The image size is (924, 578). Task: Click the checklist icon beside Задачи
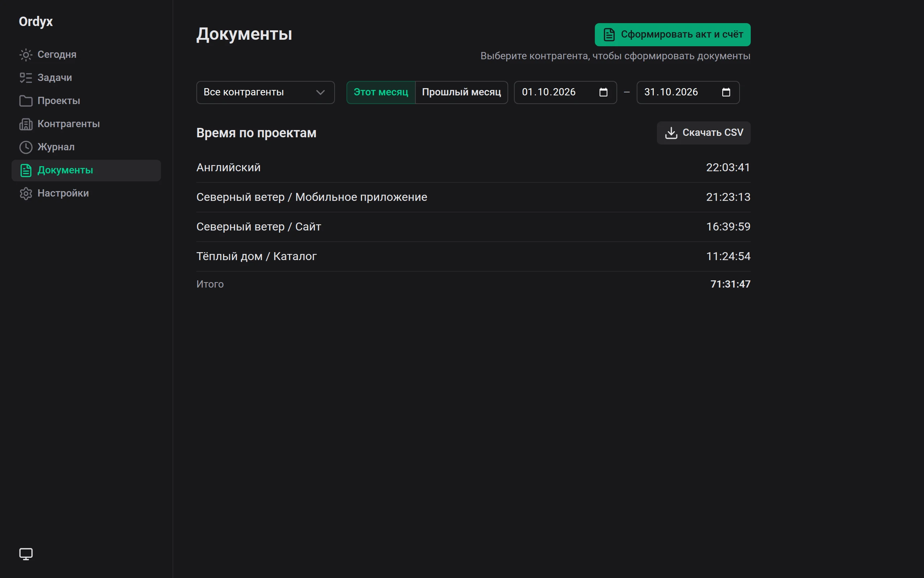26,78
